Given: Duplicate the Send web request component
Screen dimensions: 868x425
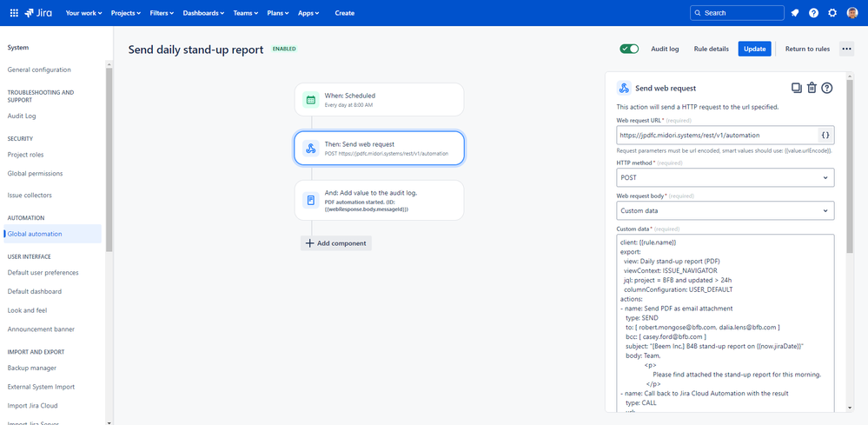Looking at the screenshot, I should pos(797,88).
